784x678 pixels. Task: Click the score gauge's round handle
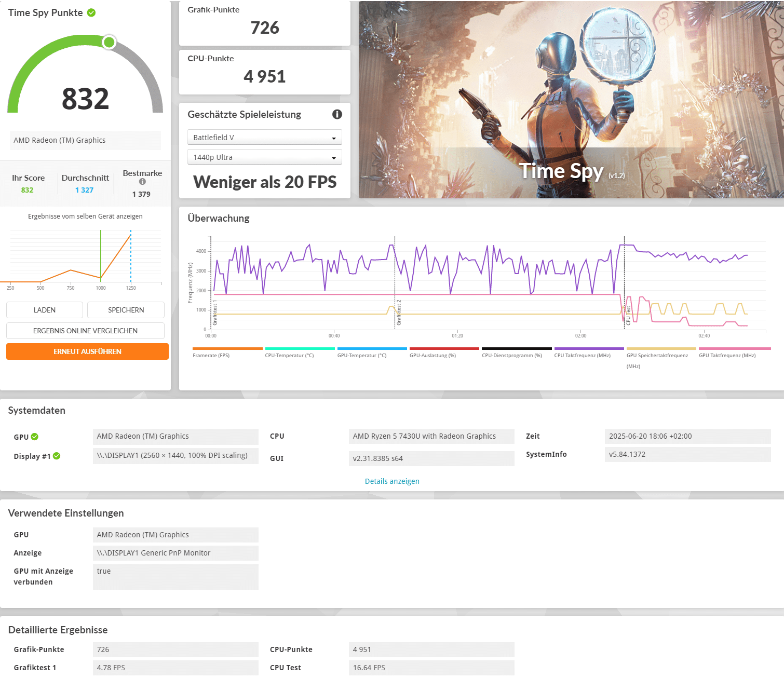[x=109, y=42]
